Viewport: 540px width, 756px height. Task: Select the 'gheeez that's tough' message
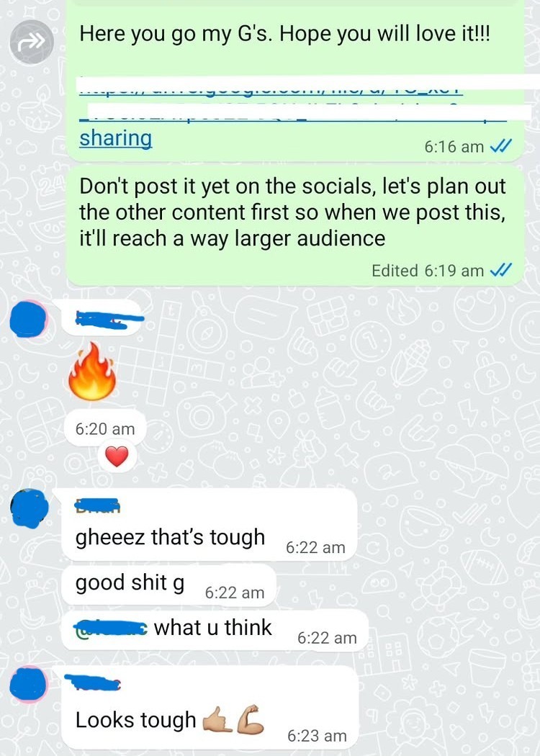(x=210, y=525)
